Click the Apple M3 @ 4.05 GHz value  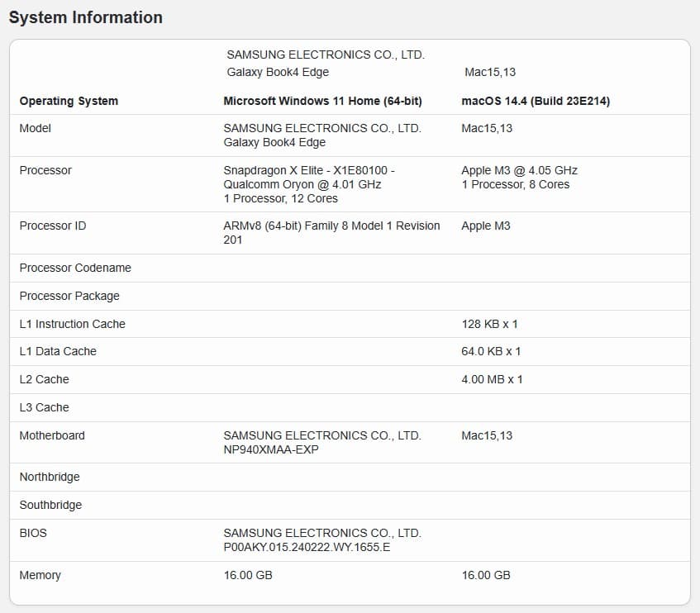coord(519,170)
